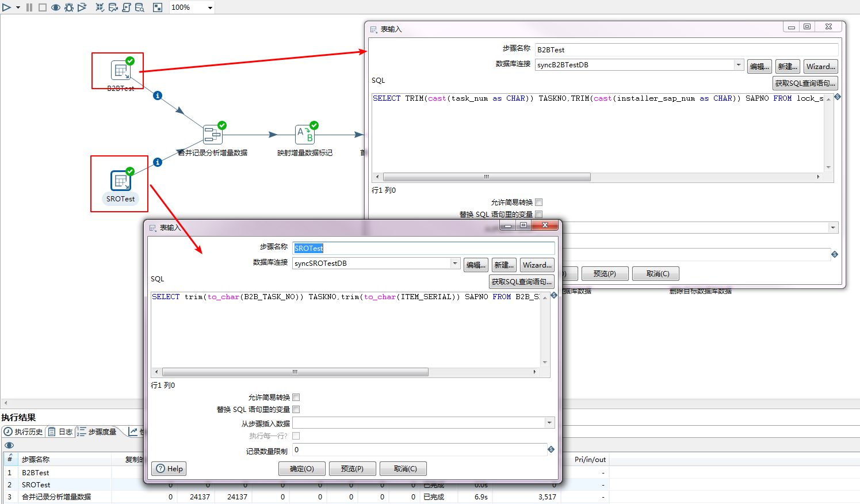Image resolution: width=860 pixels, height=504 pixels.
Task: Click the SROTest SQL horizontal scrollbar thumb
Action: point(295,372)
